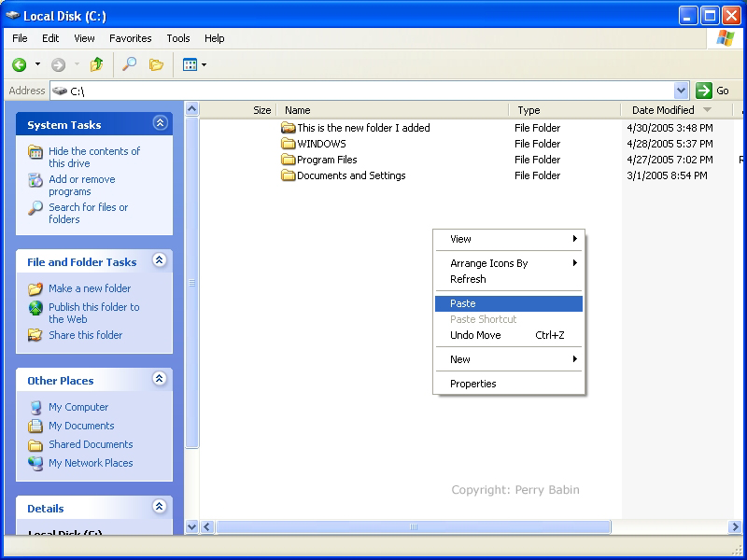
Task: Select the Program Files folder icon
Action: (x=289, y=160)
